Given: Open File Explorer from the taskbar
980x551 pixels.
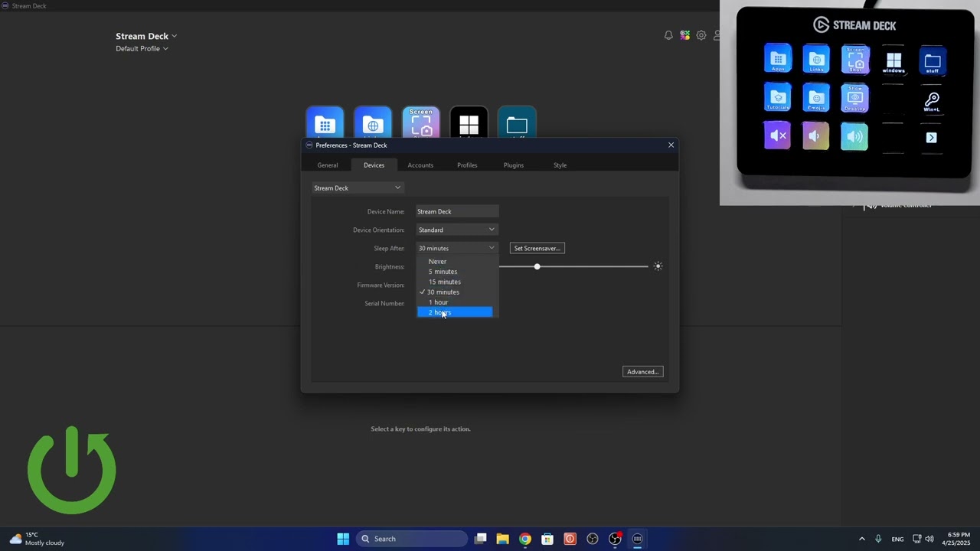Looking at the screenshot, I should [502, 539].
